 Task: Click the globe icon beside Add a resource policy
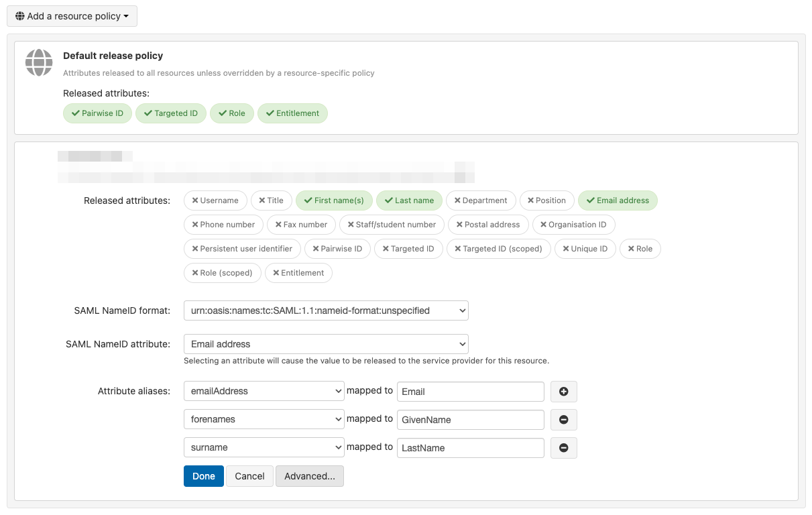(x=19, y=16)
